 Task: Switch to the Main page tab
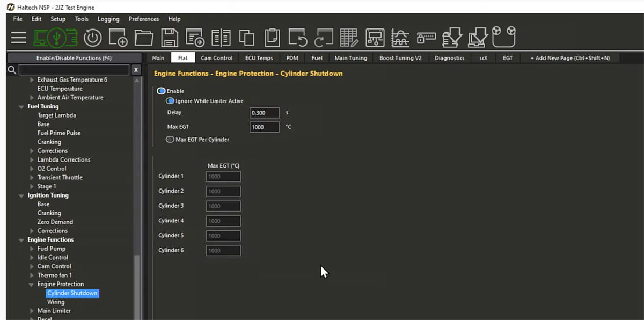tap(158, 58)
